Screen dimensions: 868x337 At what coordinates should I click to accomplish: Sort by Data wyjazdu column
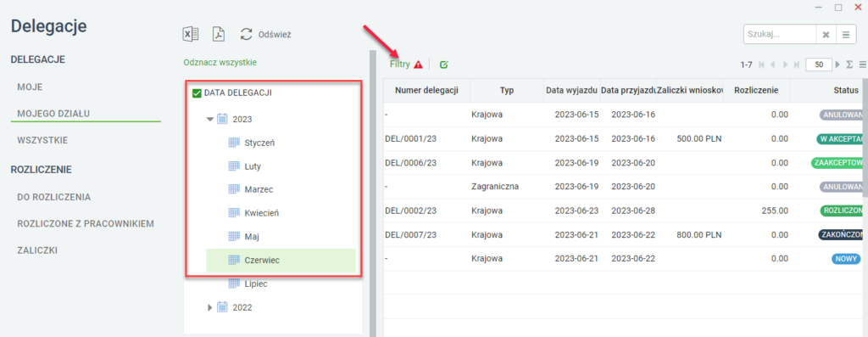click(x=572, y=90)
